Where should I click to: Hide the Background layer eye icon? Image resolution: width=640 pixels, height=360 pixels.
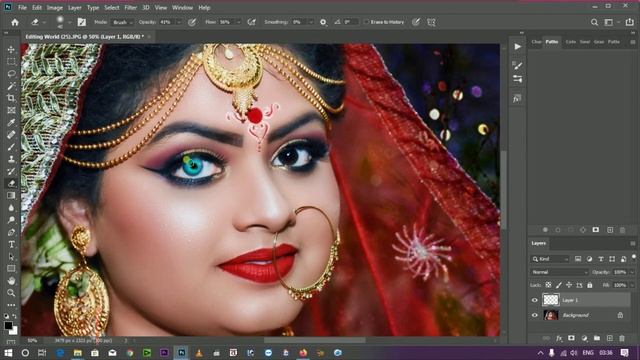click(x=535, y=315)
